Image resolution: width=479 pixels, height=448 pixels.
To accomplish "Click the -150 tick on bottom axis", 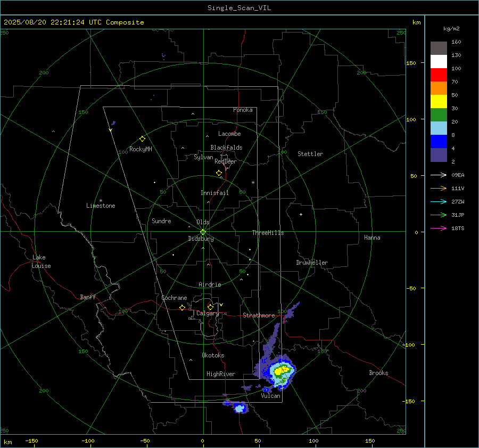I will pos(31,441).
